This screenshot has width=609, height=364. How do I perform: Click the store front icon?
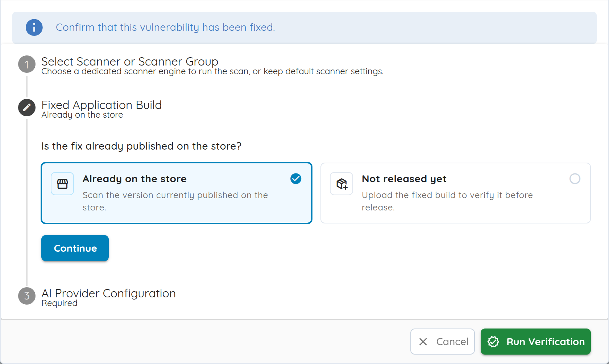tap(62, 184)
